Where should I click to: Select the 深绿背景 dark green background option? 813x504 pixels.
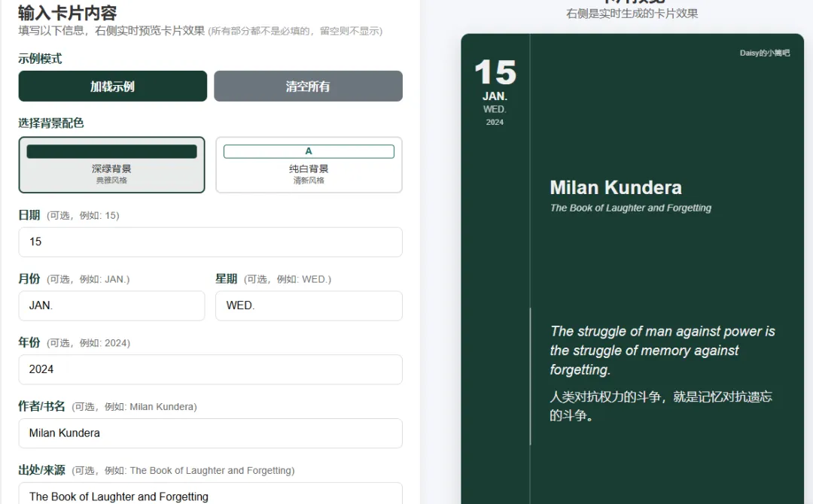[111, 165]
